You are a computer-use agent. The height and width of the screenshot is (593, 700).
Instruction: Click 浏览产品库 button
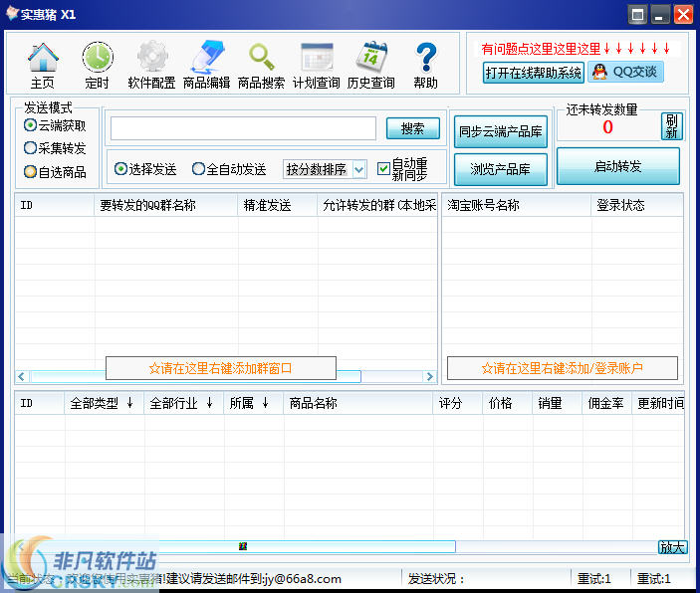[x=501, y=169]
